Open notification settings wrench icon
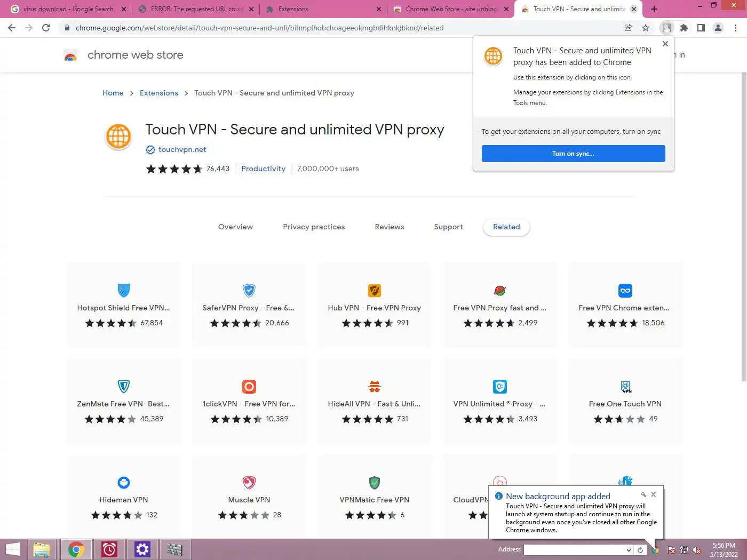747x560 pixels. 643,494
